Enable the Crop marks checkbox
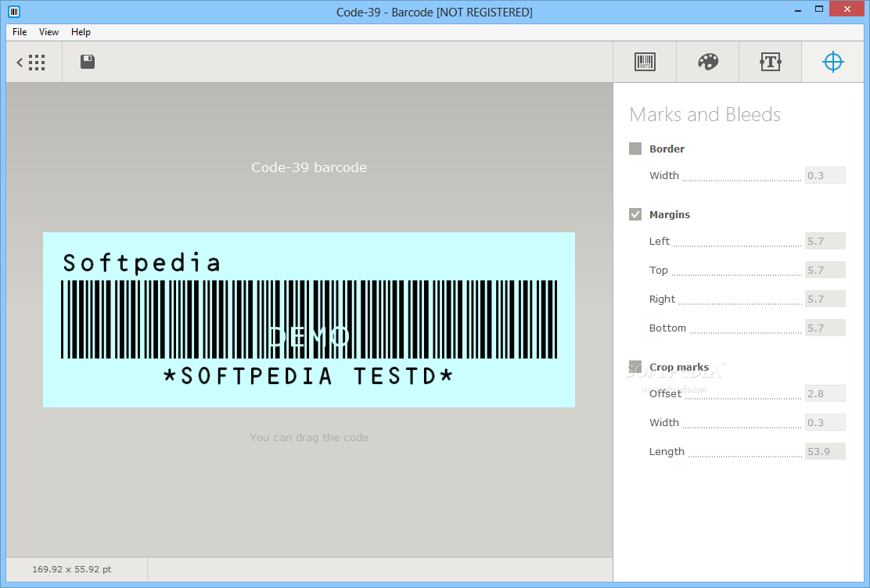 pyautogui.click(x=635, y=367)
